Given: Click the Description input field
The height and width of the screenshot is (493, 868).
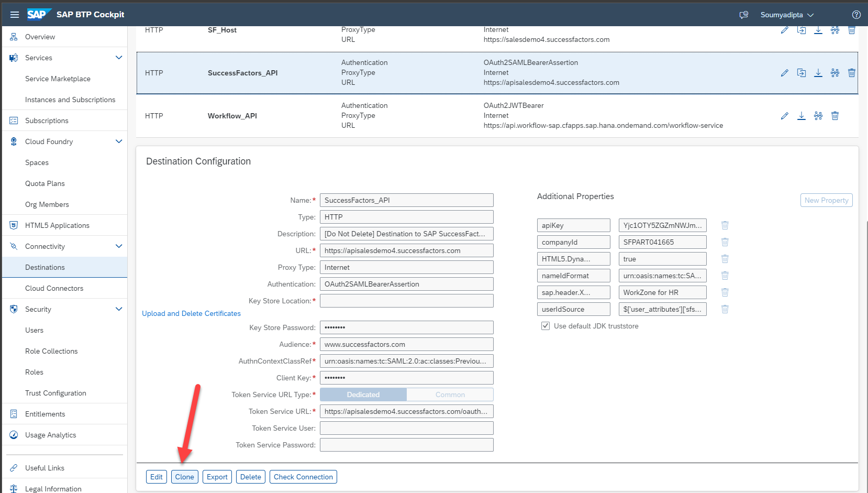Looking at the screenshot, I should [x=407, y=234].
